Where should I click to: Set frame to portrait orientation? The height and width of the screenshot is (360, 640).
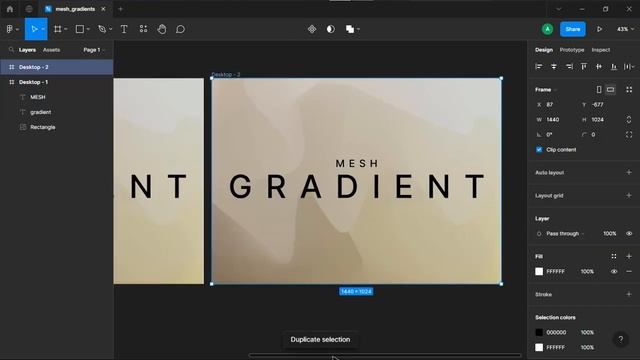(x=599, y=89)
